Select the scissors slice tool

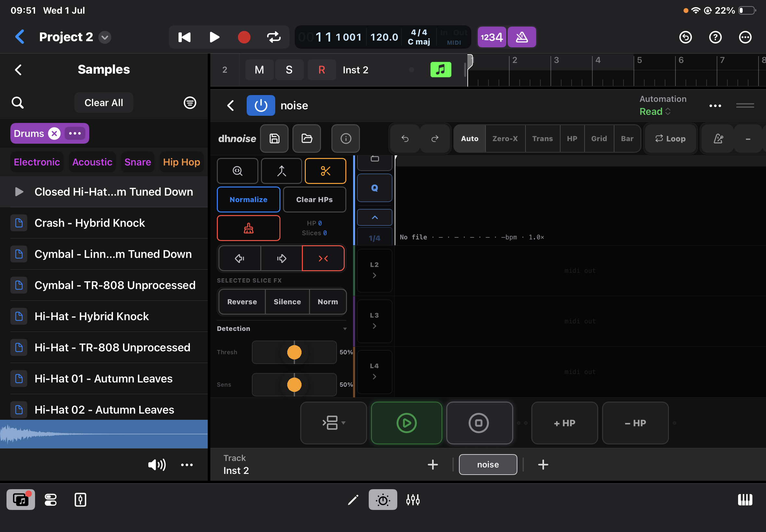[x=326, y=171]
